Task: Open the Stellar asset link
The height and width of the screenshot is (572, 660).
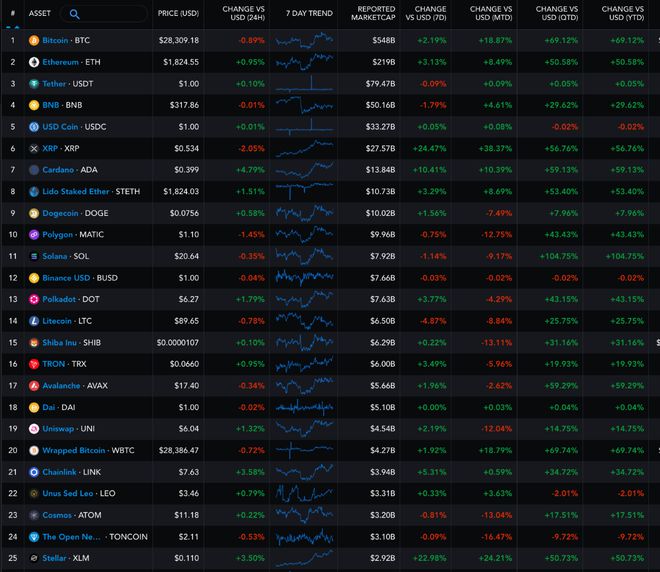Action: (x=56, y=557)
